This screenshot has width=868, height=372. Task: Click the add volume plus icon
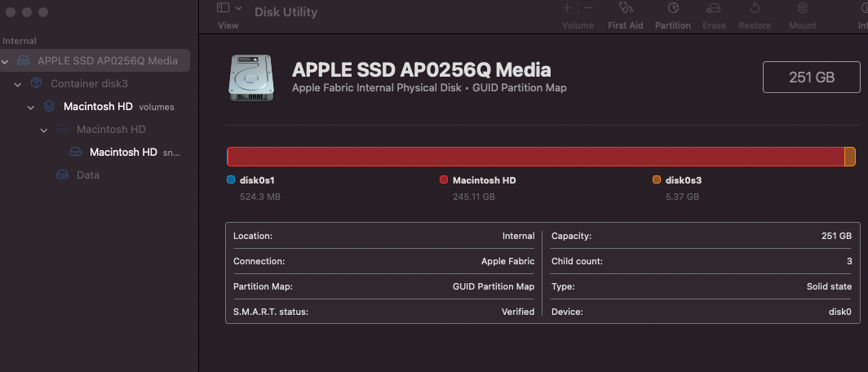pyautogui.click(x=568, y=8)
